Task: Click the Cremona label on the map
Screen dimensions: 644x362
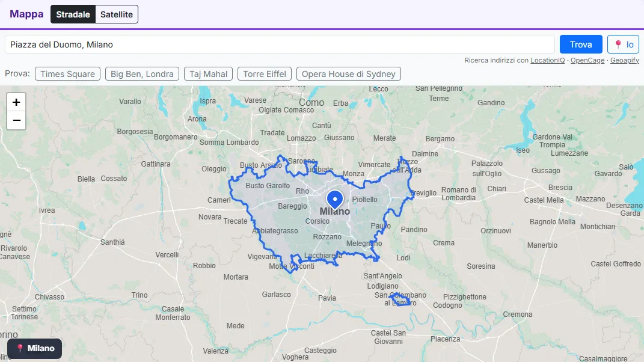Action: [x=518, y=314]
